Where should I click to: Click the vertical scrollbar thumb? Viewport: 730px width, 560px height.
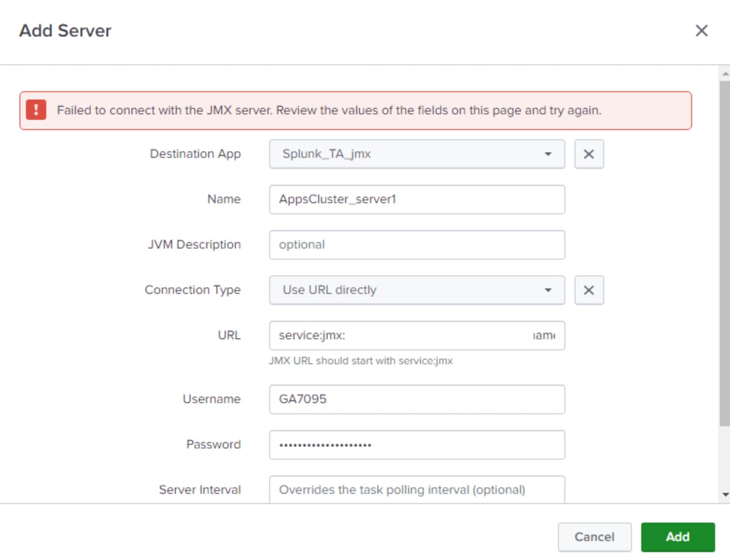point(725,254)
